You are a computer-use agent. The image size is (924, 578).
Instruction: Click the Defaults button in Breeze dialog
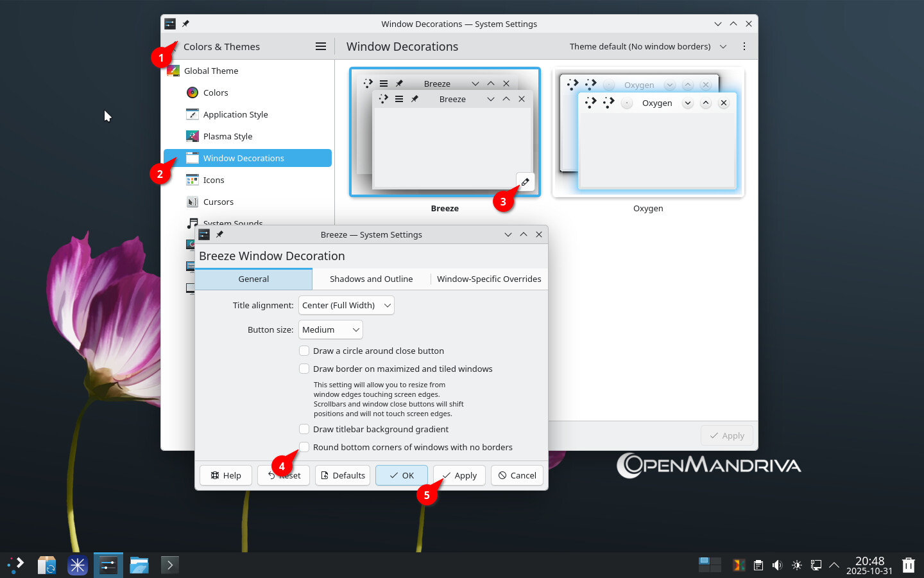(x=343, y=475)
